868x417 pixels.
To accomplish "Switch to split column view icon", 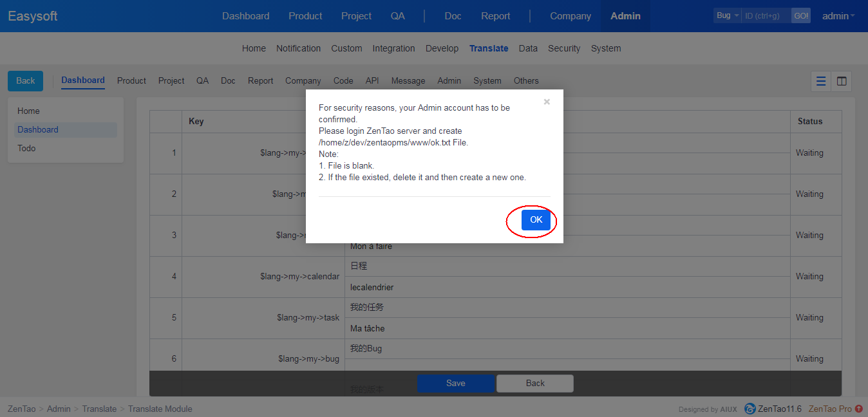I will pos(842,81).
